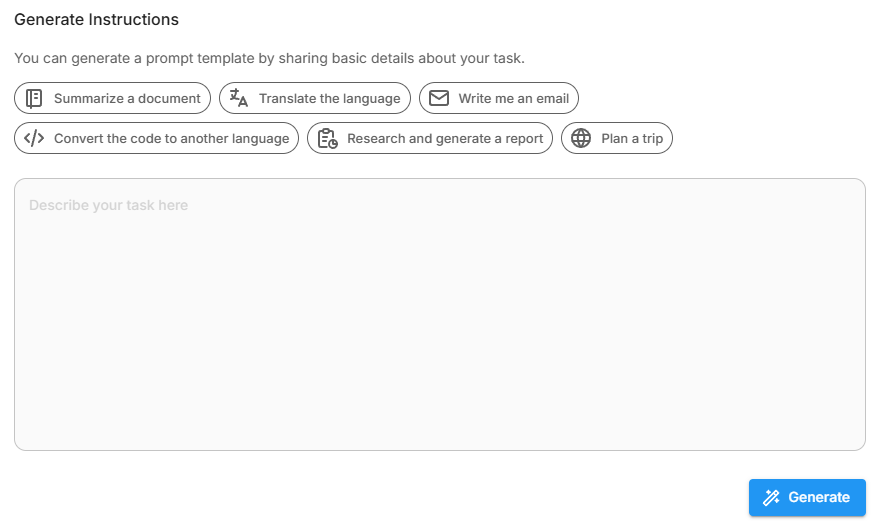This screenshot has height=521, width=877.
Task: Click the 'Generate Instructions' heading
Action: 96,19
